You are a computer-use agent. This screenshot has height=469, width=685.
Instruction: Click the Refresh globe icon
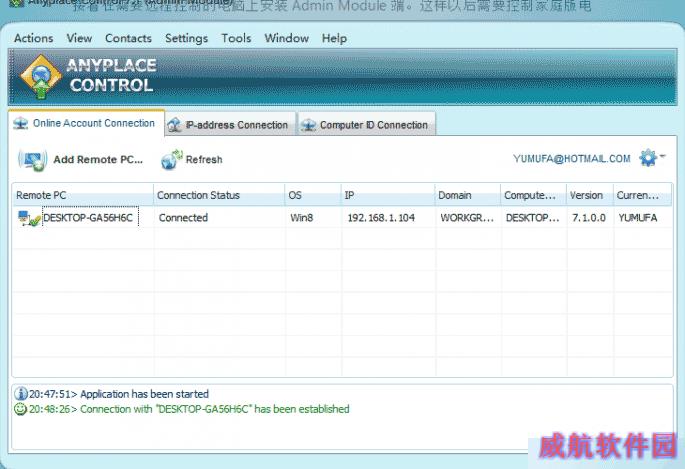172,159
